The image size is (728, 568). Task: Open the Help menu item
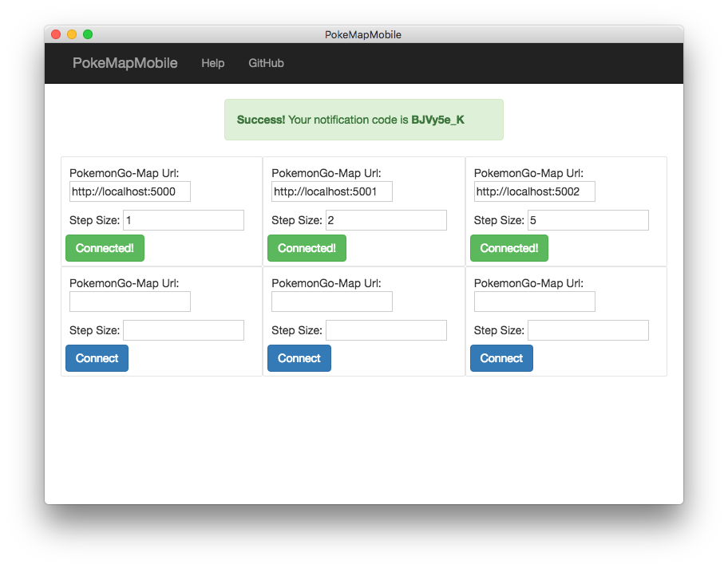pyautogui.click(x=212, y=63)
